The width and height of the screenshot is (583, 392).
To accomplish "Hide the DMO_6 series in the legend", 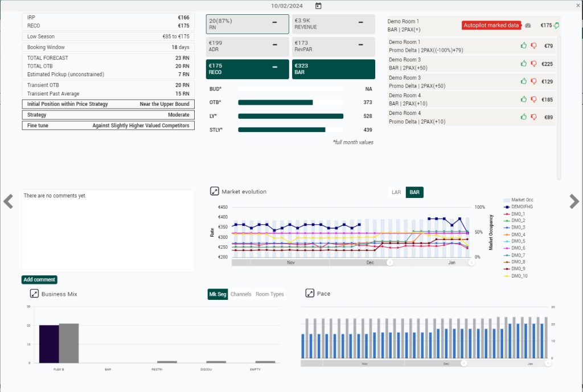I will pos(514,248).
